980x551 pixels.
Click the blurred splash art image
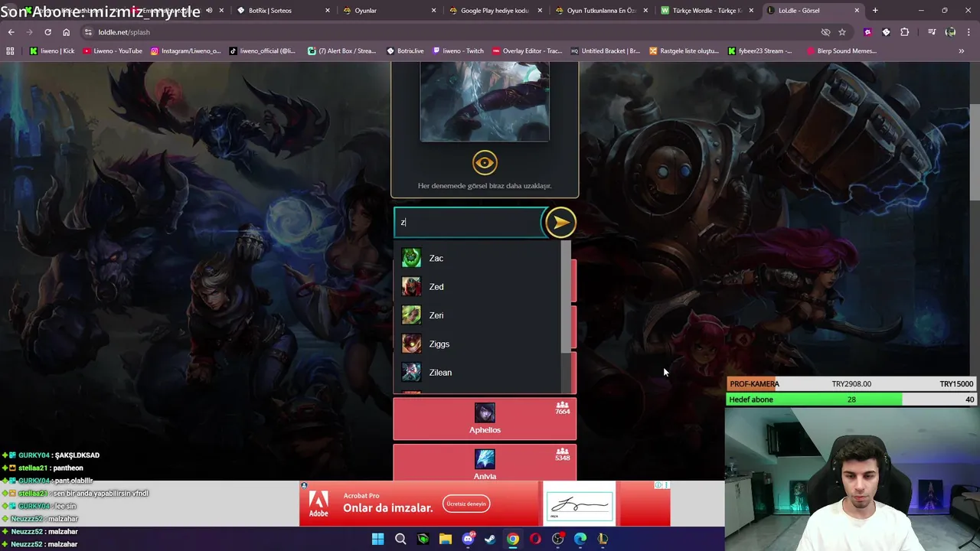(485, 101)
